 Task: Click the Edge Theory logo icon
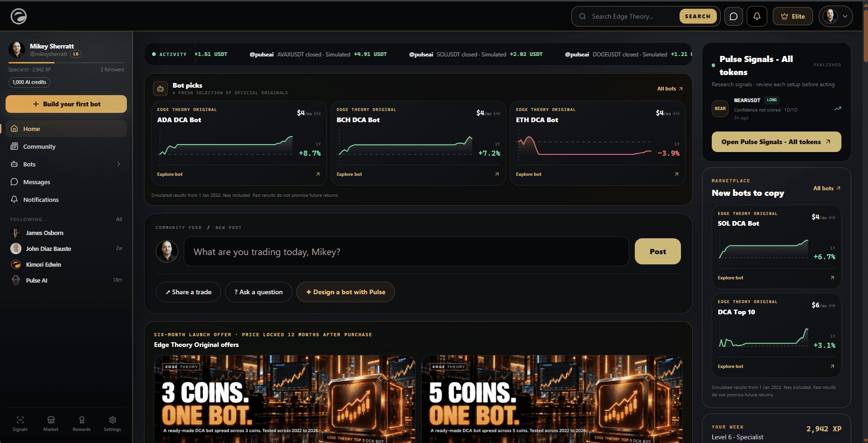coord(19,16)
